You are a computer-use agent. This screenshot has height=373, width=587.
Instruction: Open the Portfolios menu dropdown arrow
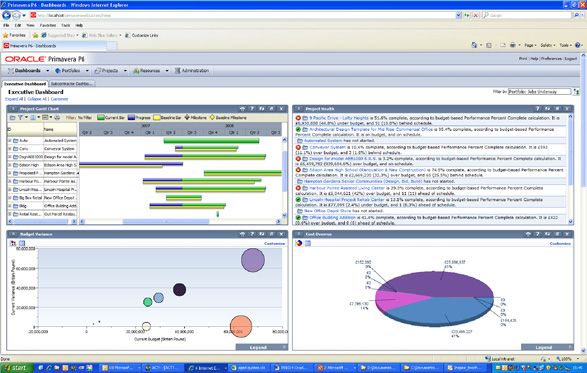tap(87, 71)
